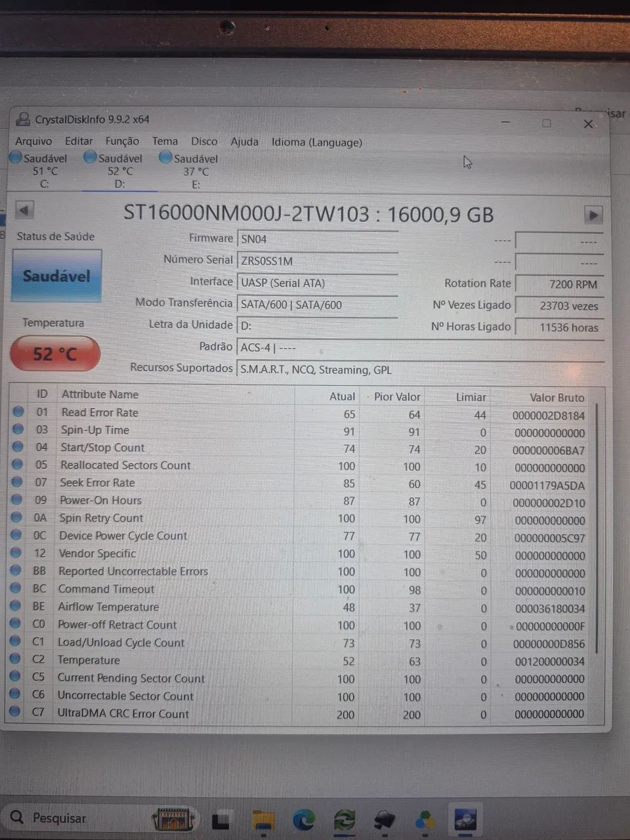Open the Função menu
This screenshot has width=630, height=840.
click(122, 141)
